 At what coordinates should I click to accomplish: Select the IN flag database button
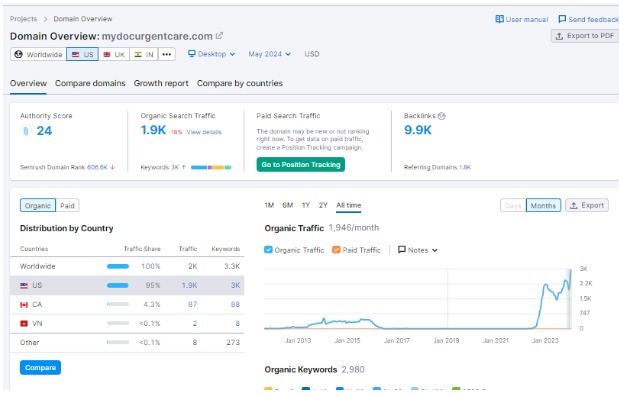(x=144, y=54)
